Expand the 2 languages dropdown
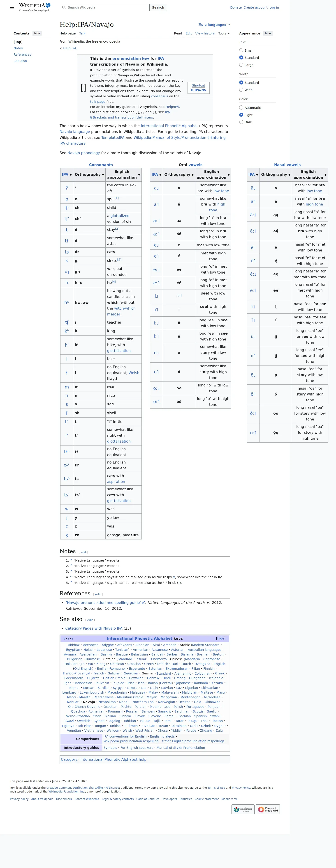 pyautogui.click(x=214, y=25)
